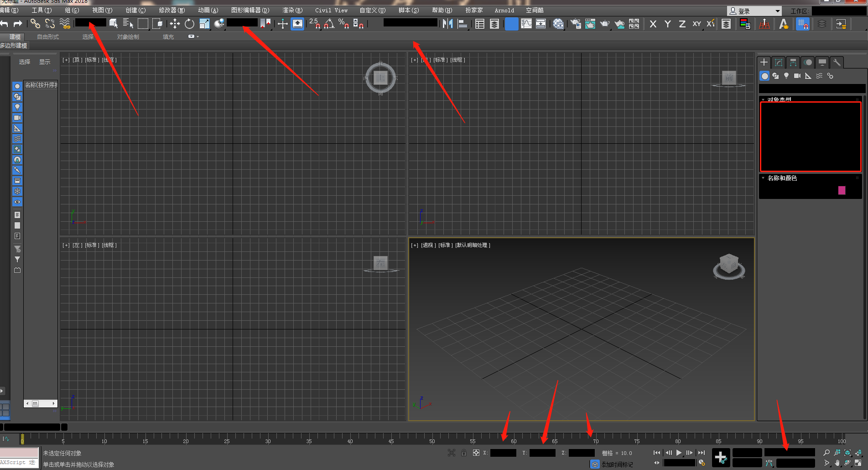Click the 多边形建模 panel label
Viewport: 868px width, 470px height.
pyautogui.click(x=14, y=45)
